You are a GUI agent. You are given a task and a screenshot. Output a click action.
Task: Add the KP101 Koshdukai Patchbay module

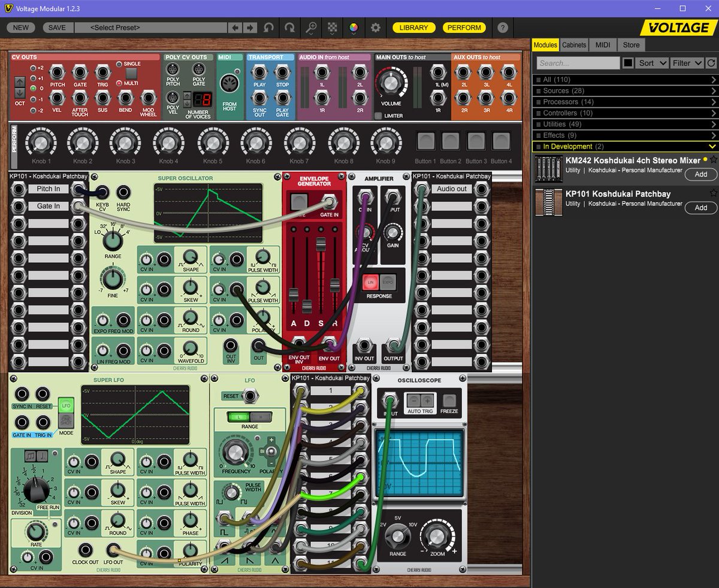700,208
